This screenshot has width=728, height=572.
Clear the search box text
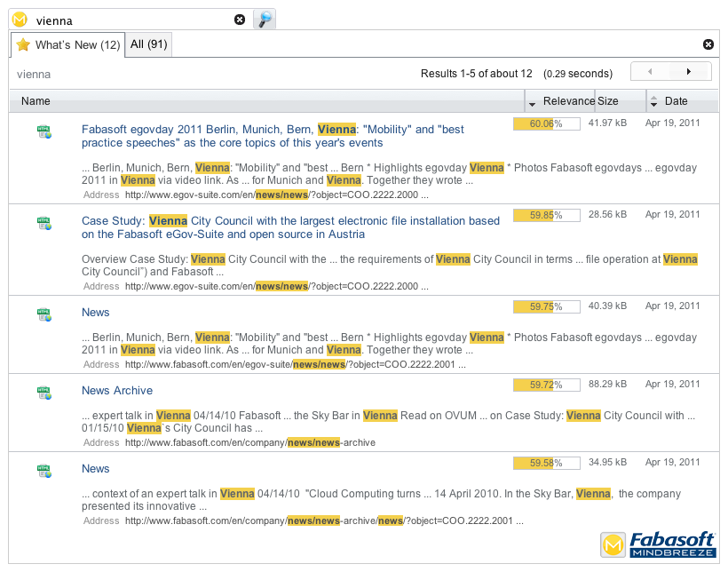(240, 20)
